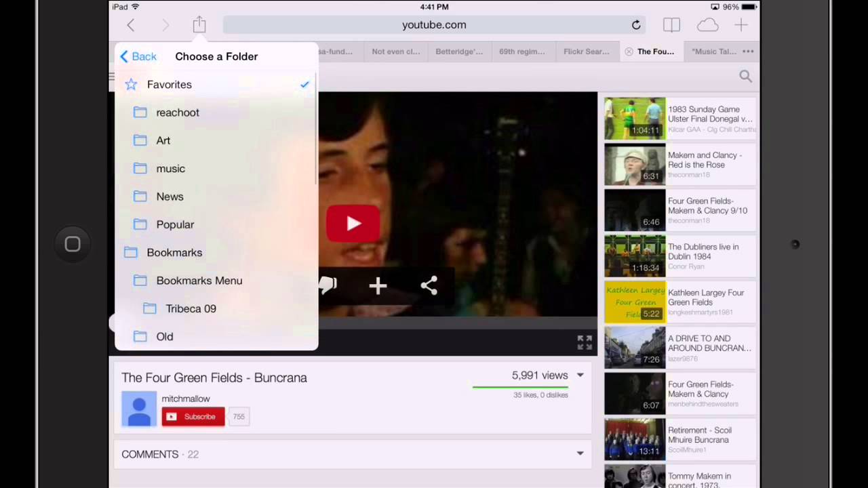Share the video with share icon

click(429, 286)
